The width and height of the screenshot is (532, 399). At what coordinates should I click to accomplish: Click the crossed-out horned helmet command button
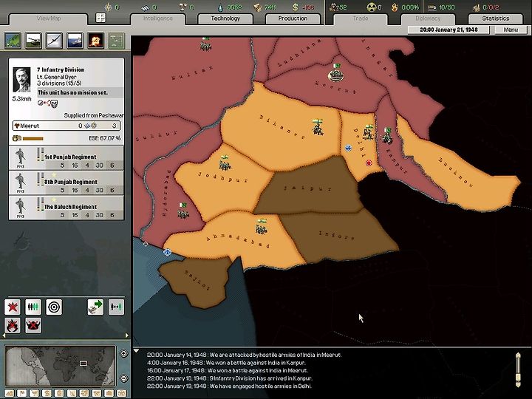click(x=33, y=325)
